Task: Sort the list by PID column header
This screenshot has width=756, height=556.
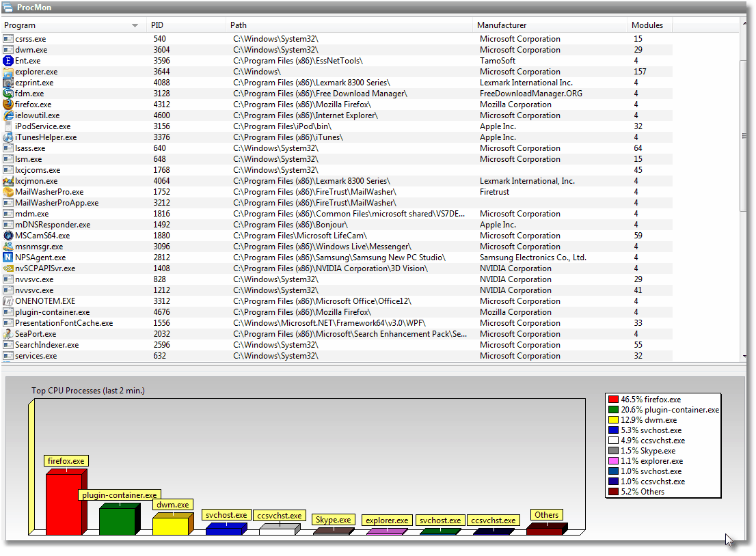Action: (x=186, y=25)
